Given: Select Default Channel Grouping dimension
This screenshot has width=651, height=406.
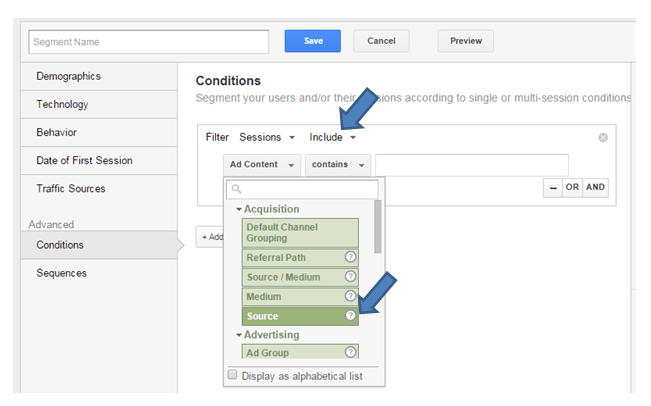Looking at the screenshot, I should (x=300, y=233).
